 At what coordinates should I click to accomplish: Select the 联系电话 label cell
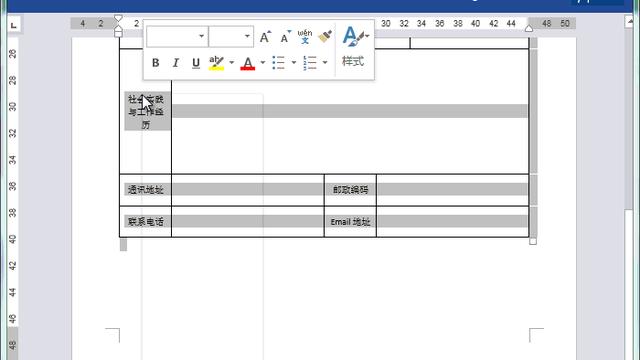[x=146, y=222]
